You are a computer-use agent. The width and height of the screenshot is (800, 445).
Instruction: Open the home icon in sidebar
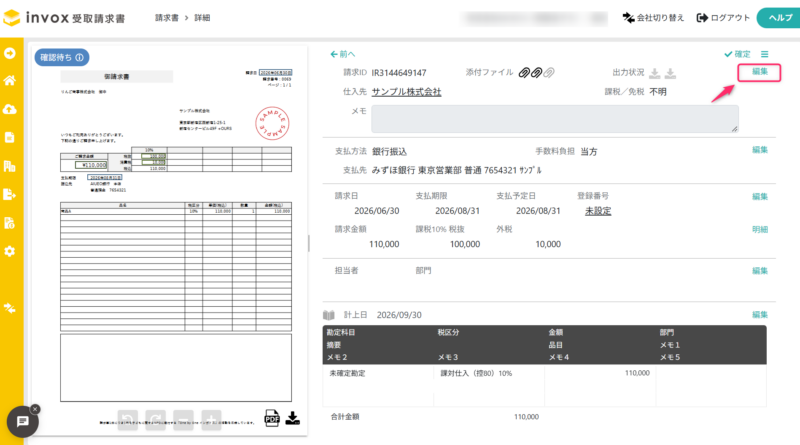[x=10, y=80]
